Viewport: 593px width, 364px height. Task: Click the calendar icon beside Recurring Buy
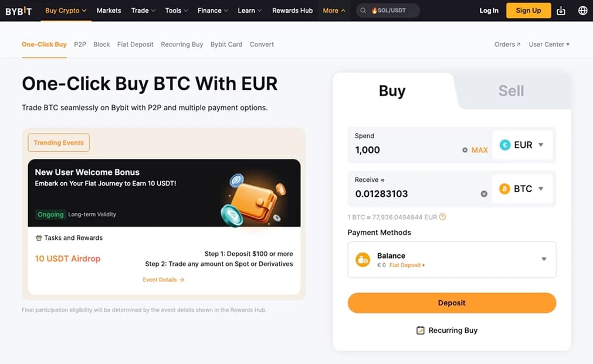click(x=420, y=330)
